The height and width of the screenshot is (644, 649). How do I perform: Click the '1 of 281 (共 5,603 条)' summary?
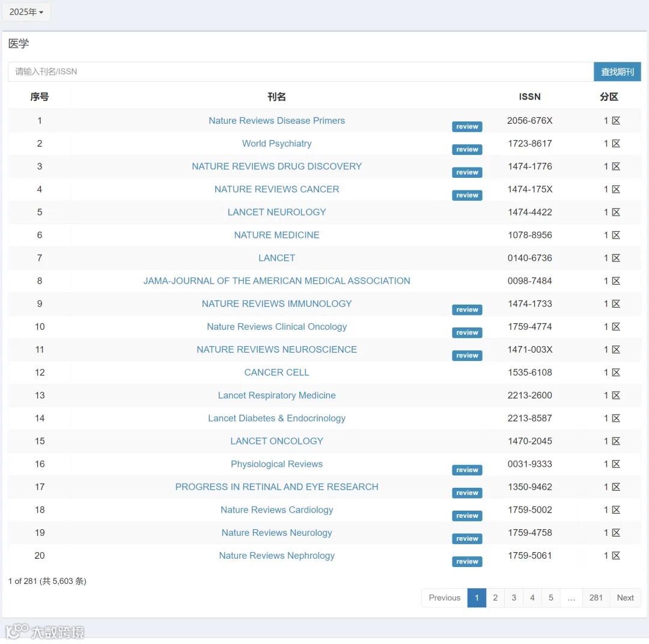47,581
